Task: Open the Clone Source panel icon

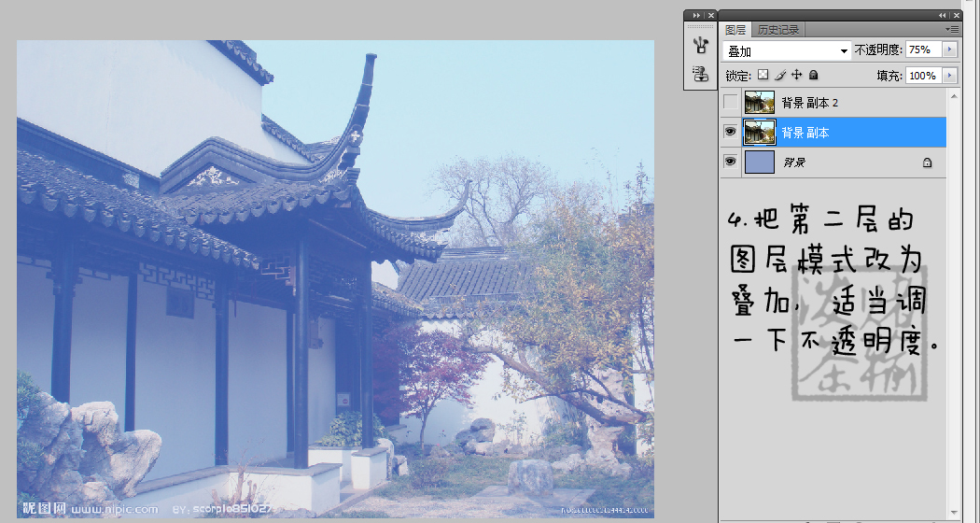Action: (x=699, y=74)
